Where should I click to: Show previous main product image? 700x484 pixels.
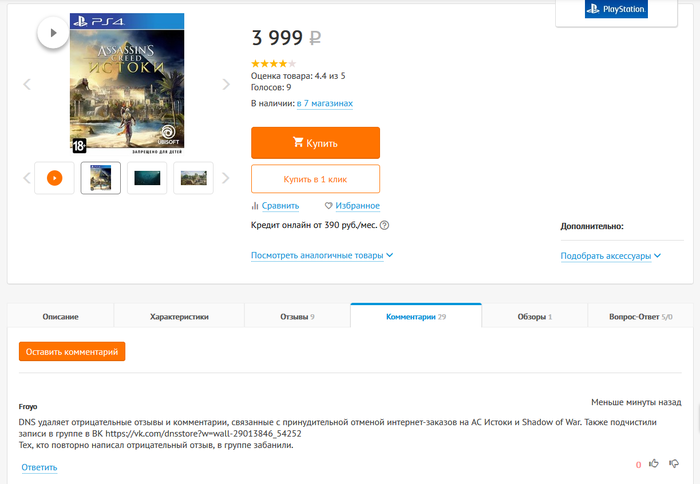pyautogui.click(x=27, y=84)
